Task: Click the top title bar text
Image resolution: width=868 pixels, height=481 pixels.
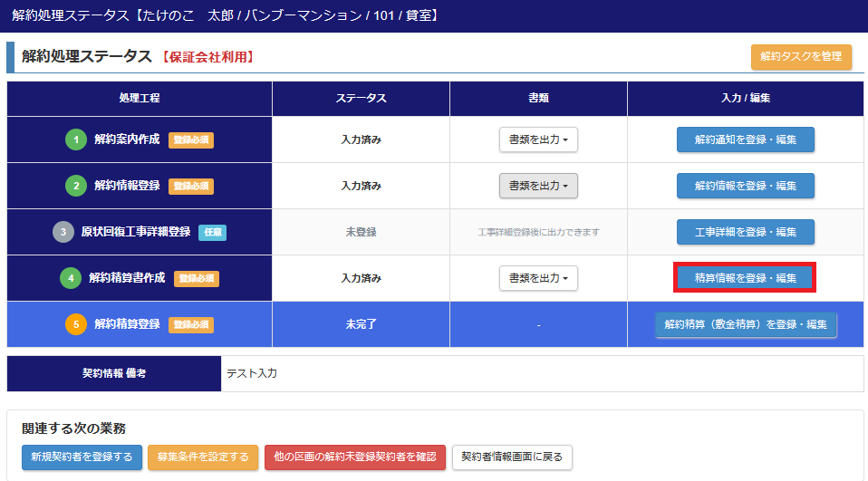Action: pyautogui.click(x=227, y=15)
